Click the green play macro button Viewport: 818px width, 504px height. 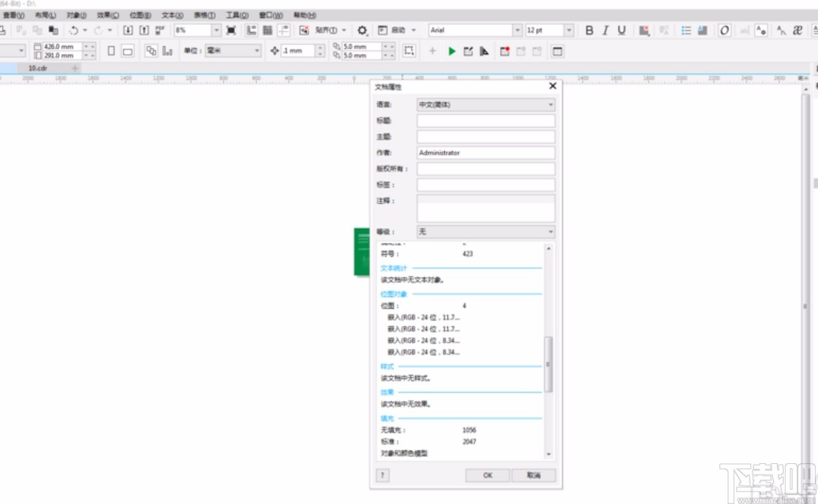[x=452, y=51]
